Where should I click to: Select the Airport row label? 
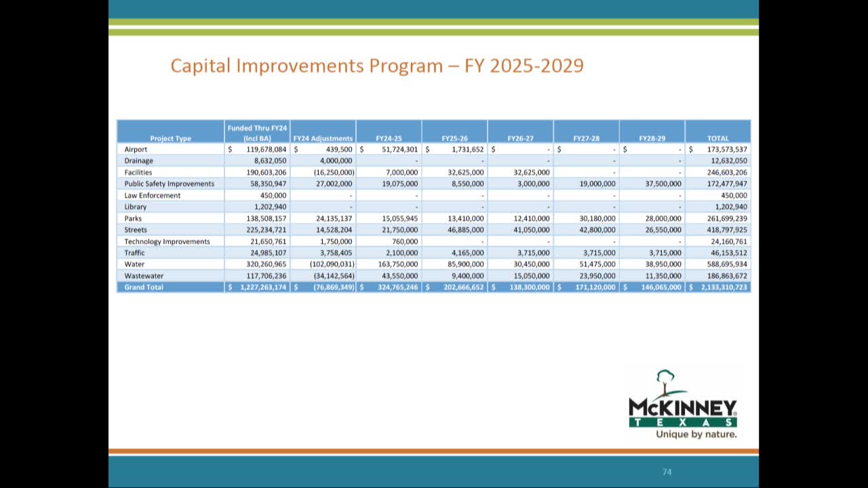(136, 149)
